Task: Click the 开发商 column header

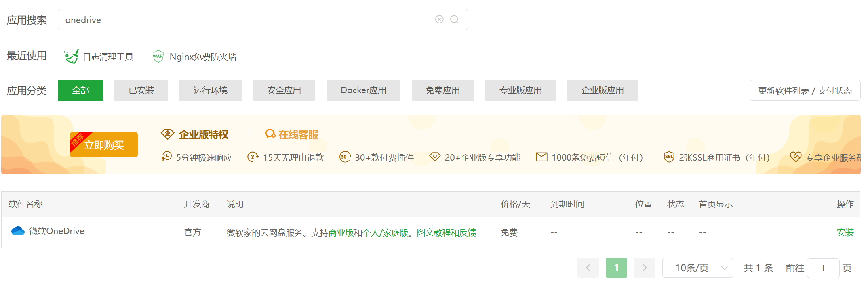Action: pos(197,204)
